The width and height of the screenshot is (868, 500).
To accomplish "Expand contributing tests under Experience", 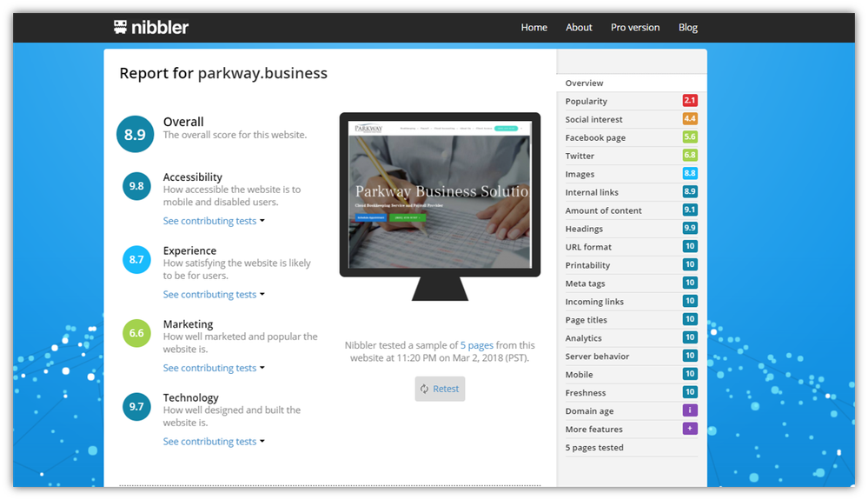I will click(214, 295).
